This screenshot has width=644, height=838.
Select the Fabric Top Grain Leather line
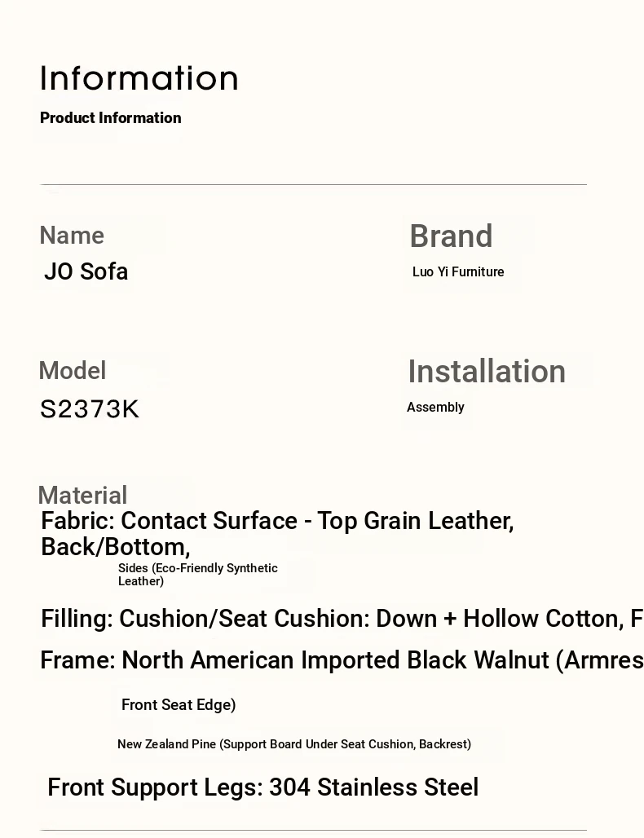pos(277,533)
